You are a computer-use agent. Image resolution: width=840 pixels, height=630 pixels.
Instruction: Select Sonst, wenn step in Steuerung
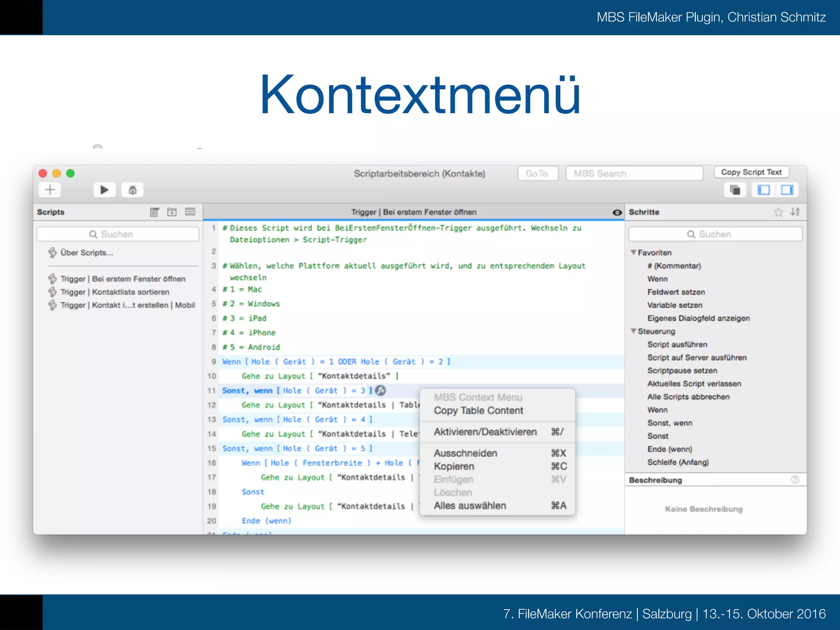click(670, 423)
